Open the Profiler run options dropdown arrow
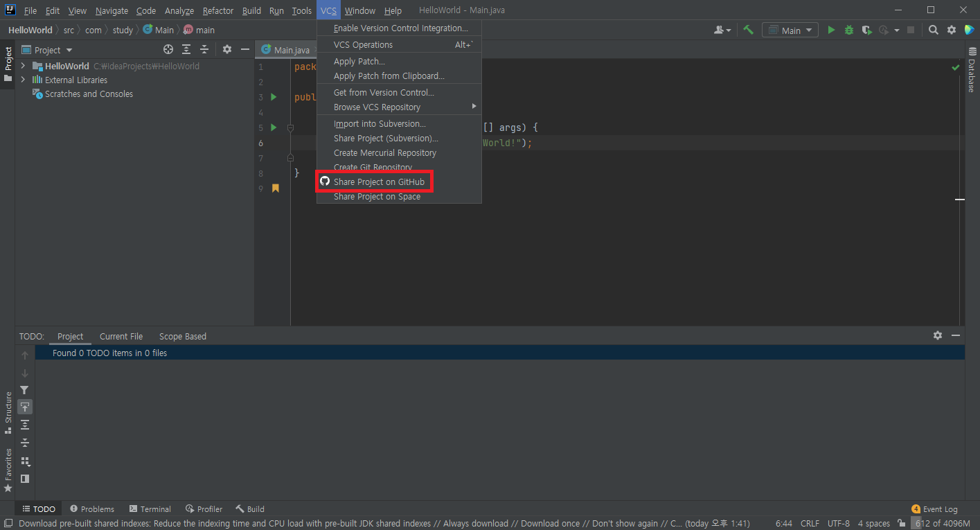980x530 pixels. (897, 30)
